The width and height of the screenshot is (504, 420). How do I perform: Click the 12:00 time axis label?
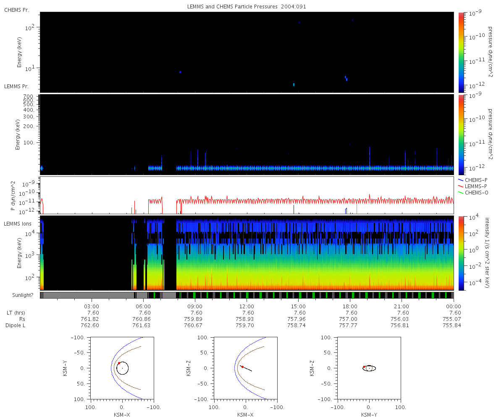tap(247, 307)
